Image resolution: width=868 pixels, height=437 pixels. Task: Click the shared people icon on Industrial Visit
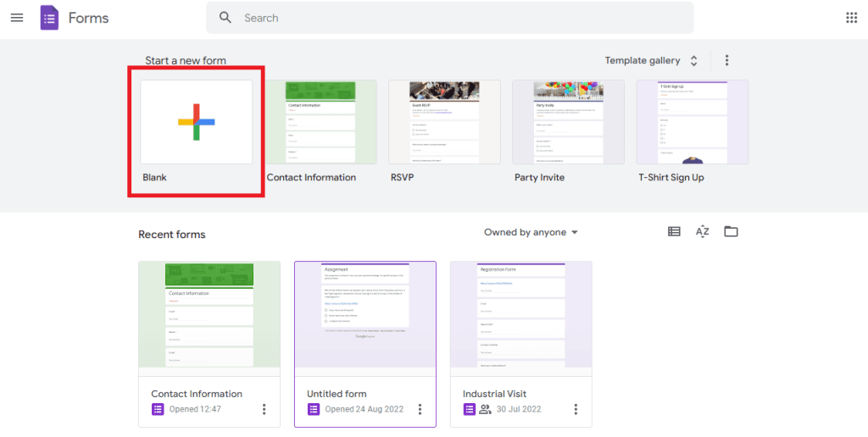point(486,409)
